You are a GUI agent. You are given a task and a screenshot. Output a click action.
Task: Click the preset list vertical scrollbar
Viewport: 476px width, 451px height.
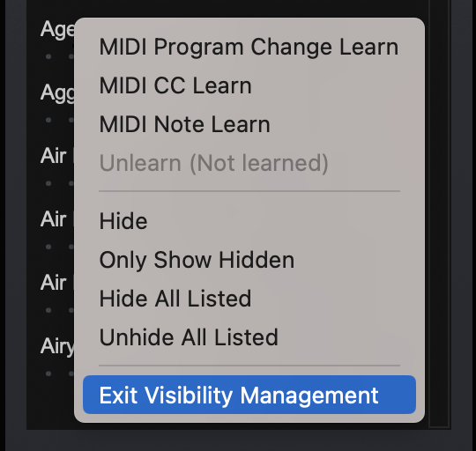point(439,212)
